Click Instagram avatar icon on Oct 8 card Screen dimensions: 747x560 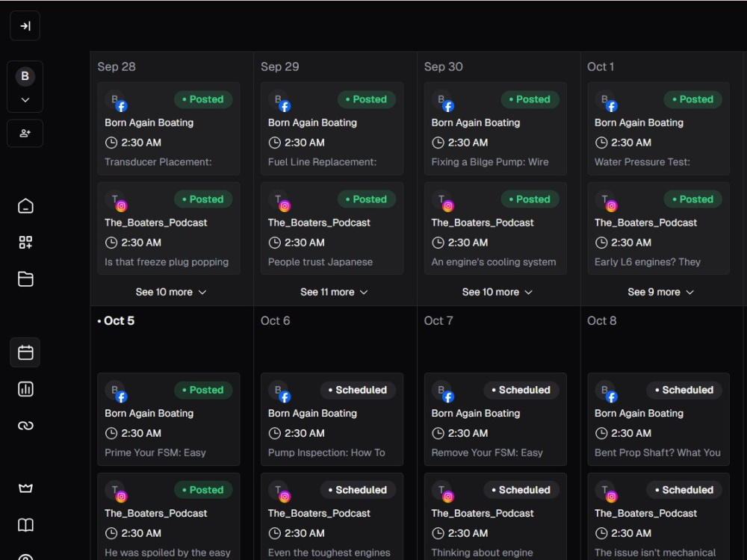tap(606, 491)
